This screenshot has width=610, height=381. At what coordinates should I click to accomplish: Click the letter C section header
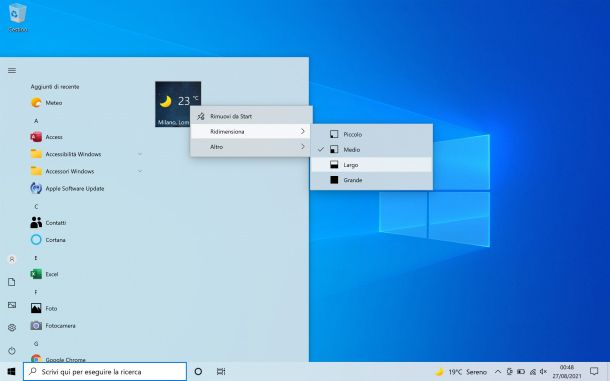click(36, 207)
